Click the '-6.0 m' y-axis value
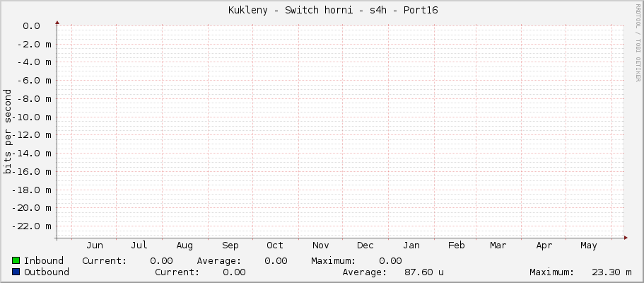The image size is (644, 283). (x=34, y=81)
